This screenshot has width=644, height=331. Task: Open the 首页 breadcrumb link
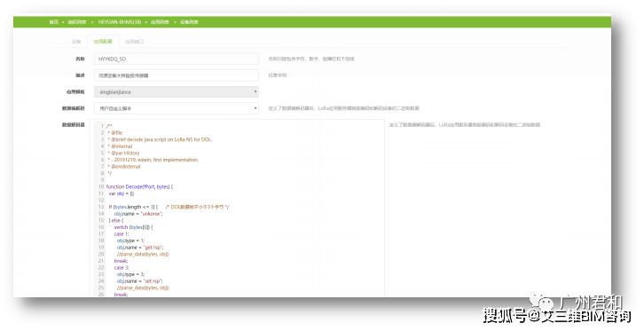(x=54, y=22)
